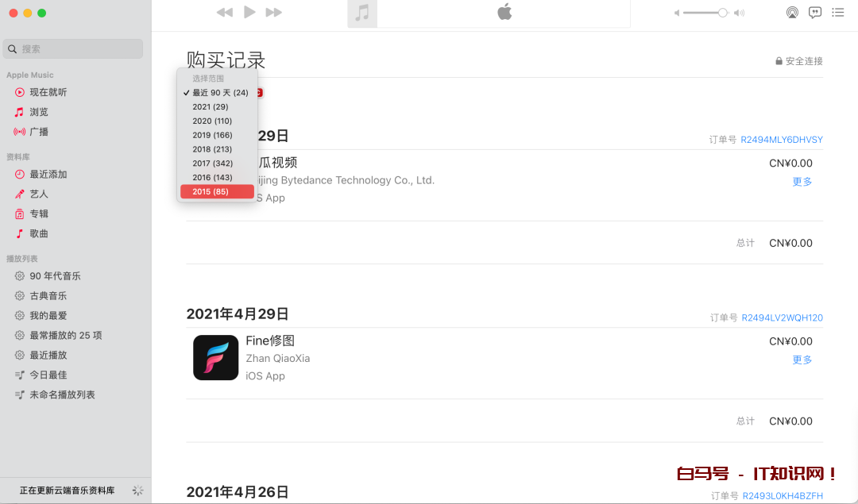Open 广播 radio section
The height and width of the screenshot is (504, 858).
(x=39, y=132)
